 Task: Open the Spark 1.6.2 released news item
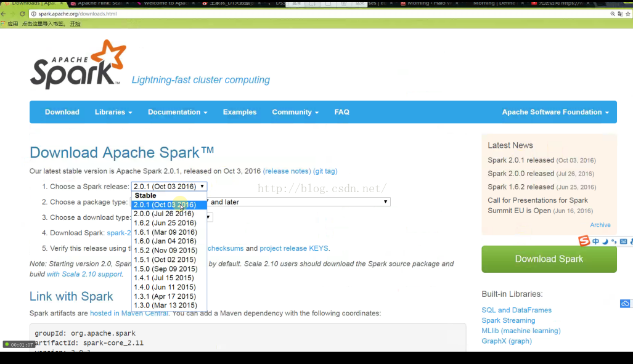(x=542, y=187)
